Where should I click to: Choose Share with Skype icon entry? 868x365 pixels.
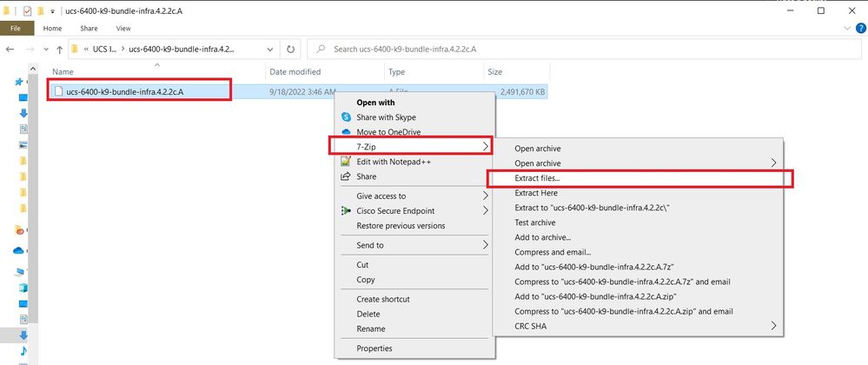click(x=346, y=117)
